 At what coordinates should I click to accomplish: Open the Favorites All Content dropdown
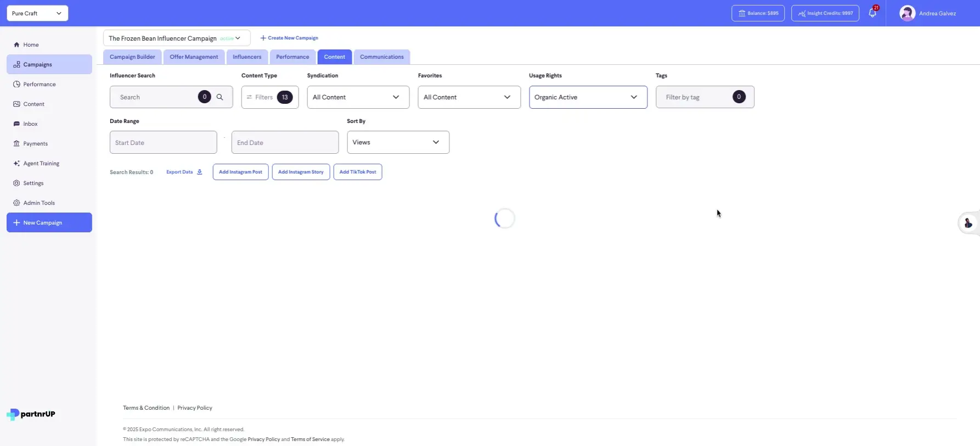(469, 97)
